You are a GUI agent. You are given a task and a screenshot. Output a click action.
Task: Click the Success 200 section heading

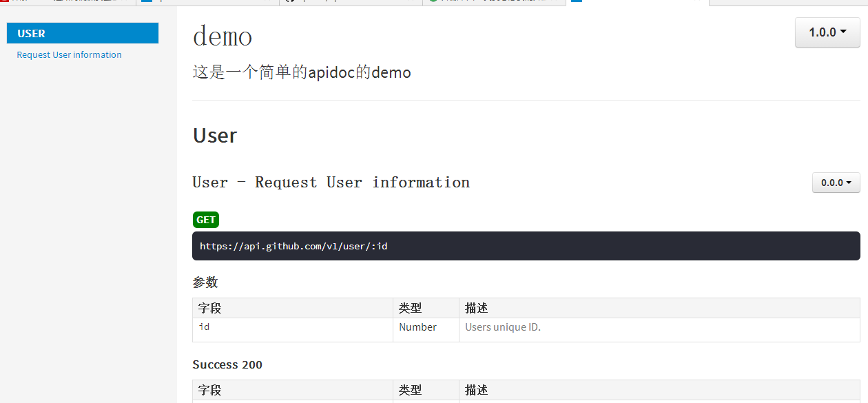click(227, 364)
